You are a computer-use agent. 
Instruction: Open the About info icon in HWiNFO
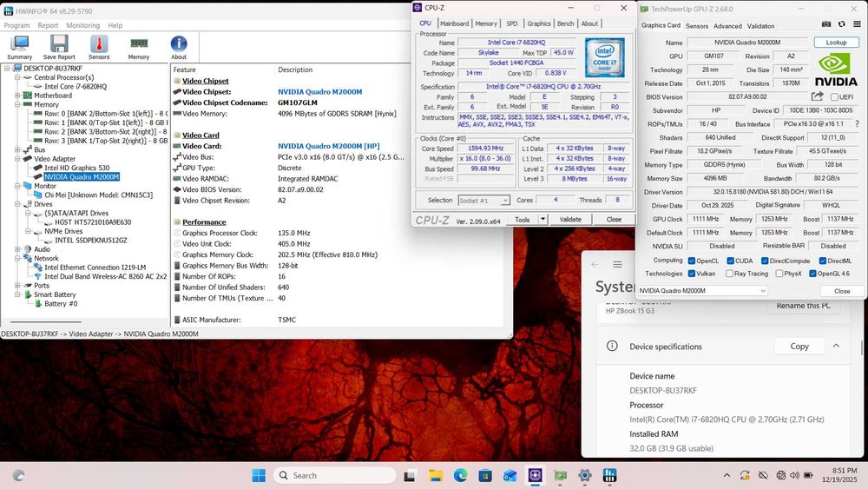(178, 43)
